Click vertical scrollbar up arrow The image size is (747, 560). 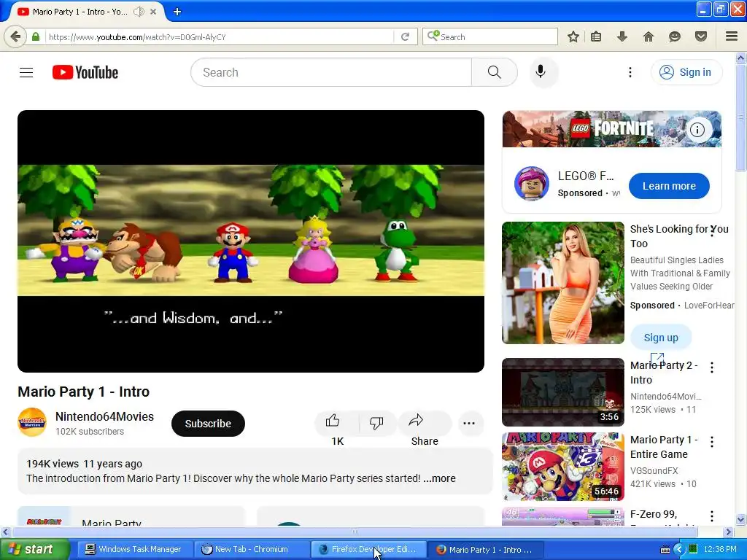pyautogui.click(x=741, y=58)
